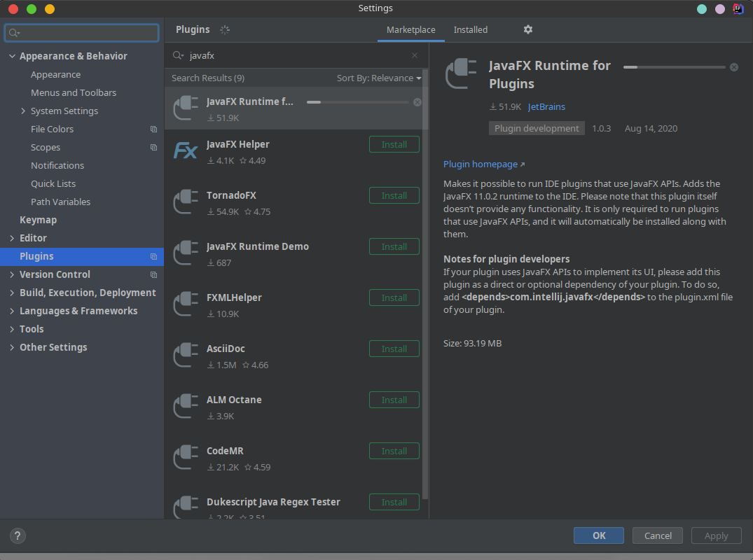Click the JavaFX Runtime Demo plugin icon
The height and width of the screenshot is (560, 753).
pos(186,253)
